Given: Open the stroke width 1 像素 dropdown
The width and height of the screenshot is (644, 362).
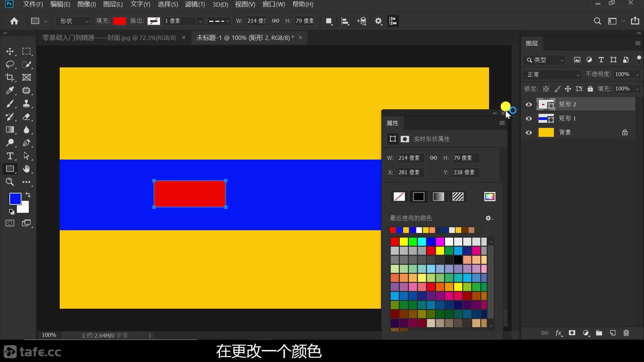Looking at the screenshot, I should click(x=200, y=21).
